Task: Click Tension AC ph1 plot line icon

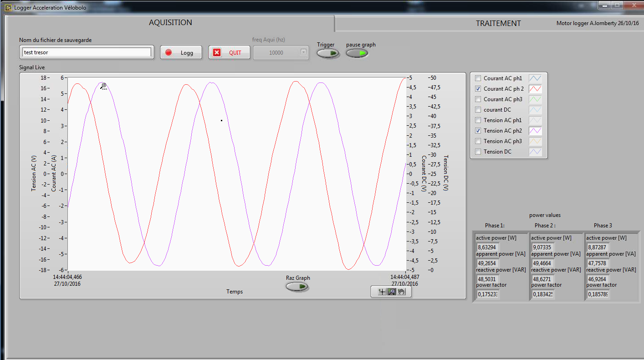Action: tap(535, 120)
